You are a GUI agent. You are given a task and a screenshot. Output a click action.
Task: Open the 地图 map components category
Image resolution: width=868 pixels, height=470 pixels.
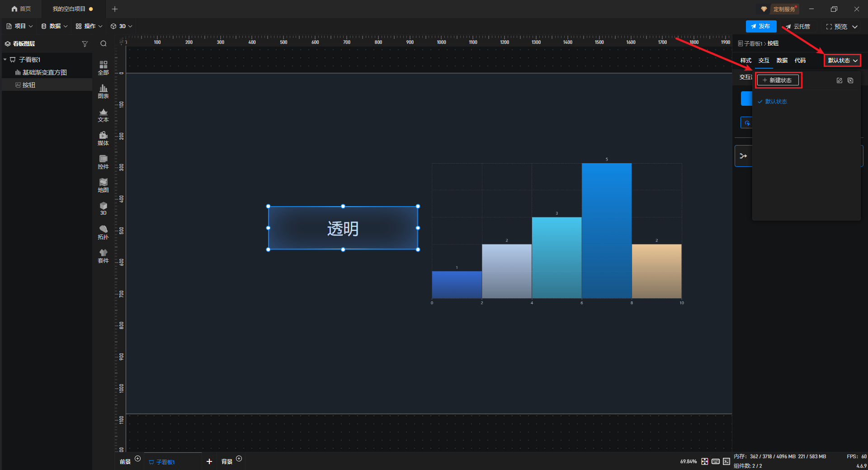coord(103,185)
